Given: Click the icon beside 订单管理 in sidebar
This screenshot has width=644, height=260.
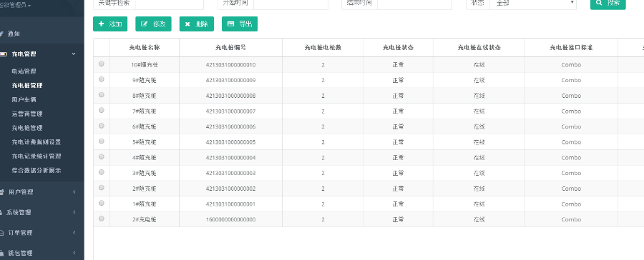Looking at the screenshot, I should (x=1, y=233).
